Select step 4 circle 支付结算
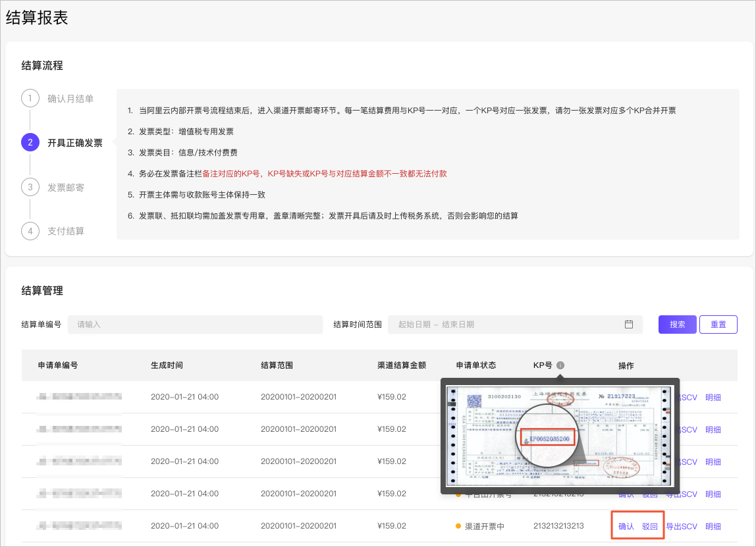The width and height of the screenshot is (756, 547). tap(30, 231)
